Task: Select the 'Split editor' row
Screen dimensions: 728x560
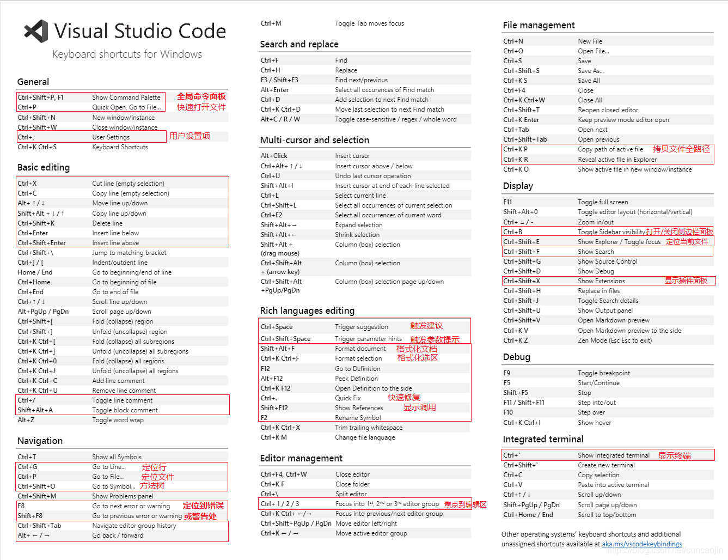Action: (x=365, y=494)
